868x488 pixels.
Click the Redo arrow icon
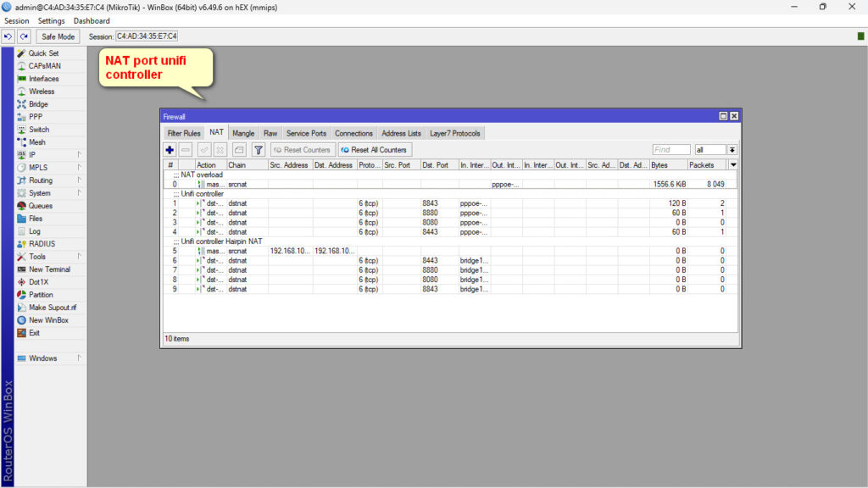24,36
